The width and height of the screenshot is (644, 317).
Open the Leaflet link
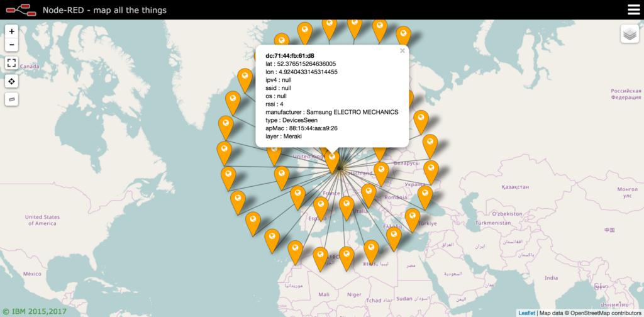coord(526,313)
